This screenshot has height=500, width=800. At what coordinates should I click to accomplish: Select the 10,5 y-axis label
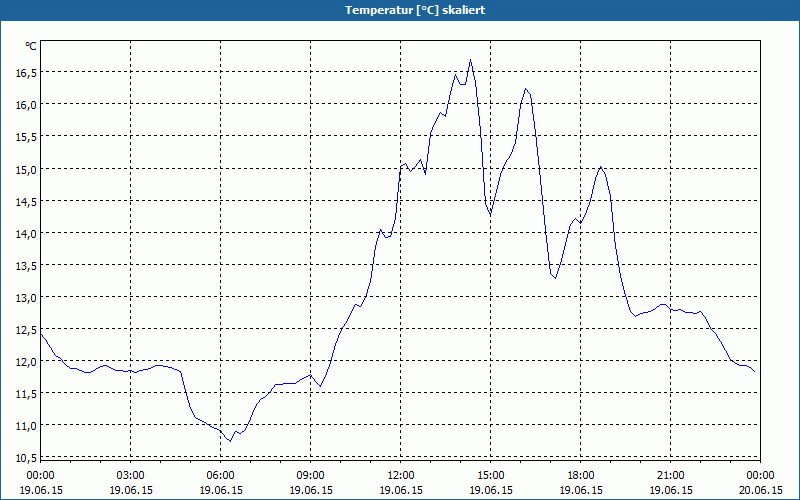tap(27, 458)
